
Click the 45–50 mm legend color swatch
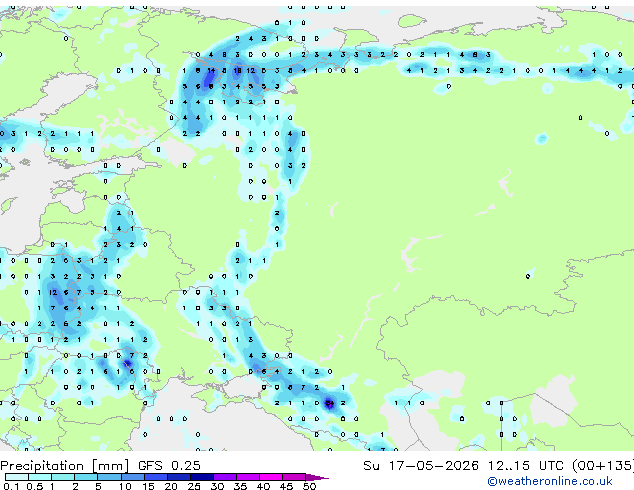pos(294,477)
